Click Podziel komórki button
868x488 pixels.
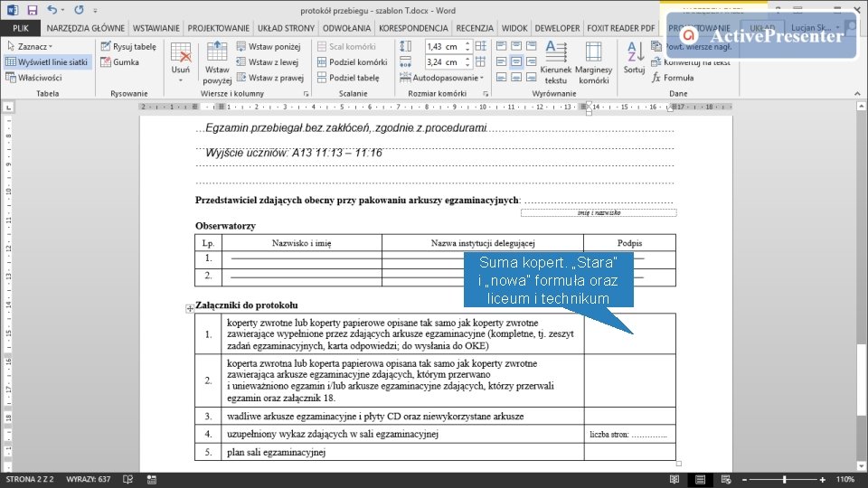point(352,62)
